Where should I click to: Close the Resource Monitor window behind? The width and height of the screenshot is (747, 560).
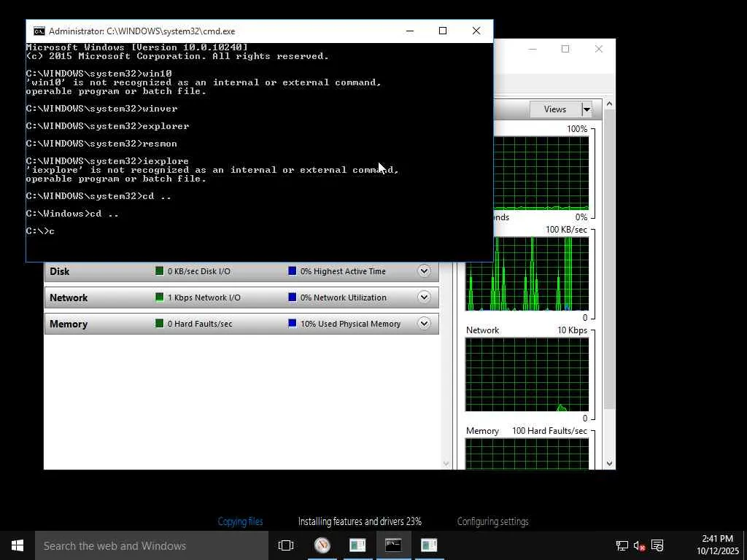(599, 49)
